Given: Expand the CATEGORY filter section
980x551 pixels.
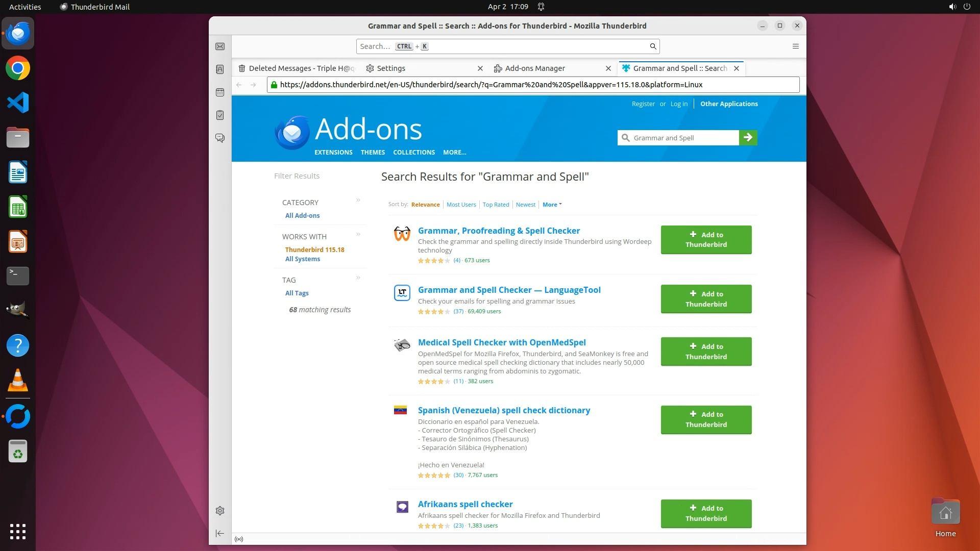Looking at the screenshot, I should 358,200.
